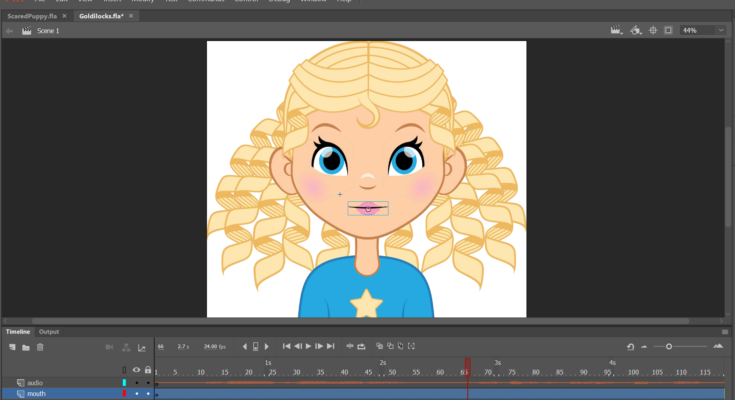735x400 pixels.
Task: Hide the mouth layer
Action: coord(136,394)
